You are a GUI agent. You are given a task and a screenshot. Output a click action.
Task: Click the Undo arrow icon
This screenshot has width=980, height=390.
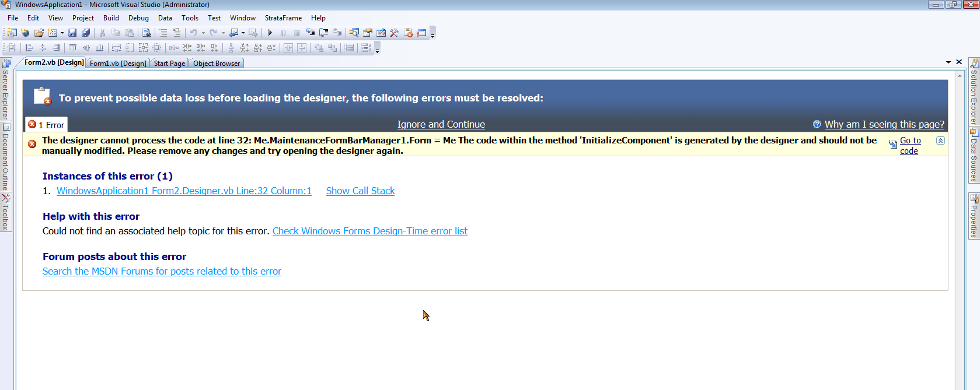pos(194,33)
